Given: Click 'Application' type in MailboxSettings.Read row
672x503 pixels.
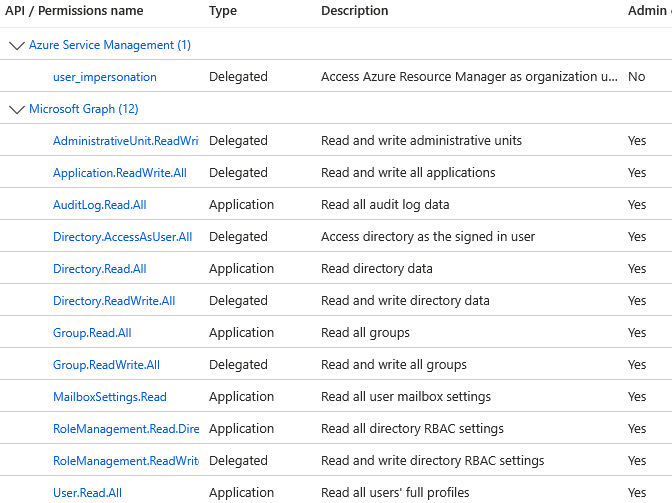Looking at the screenshot, I should (x=241, y=397).
